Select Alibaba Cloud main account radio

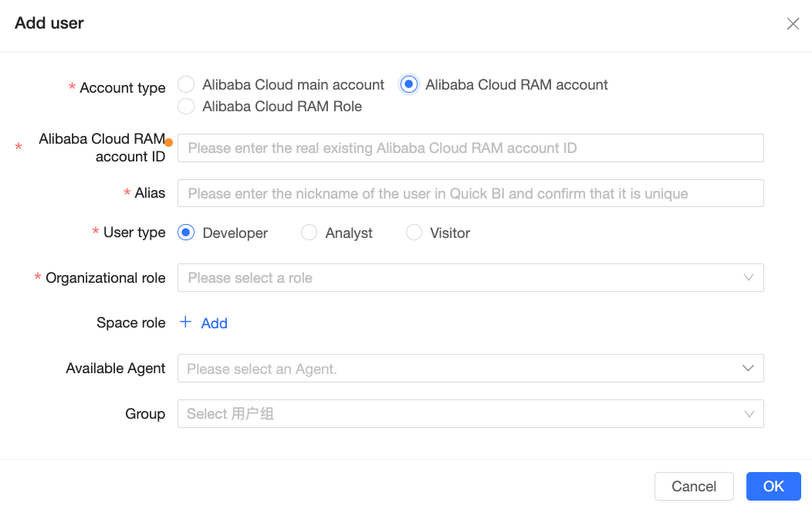[x=186, y=84]
